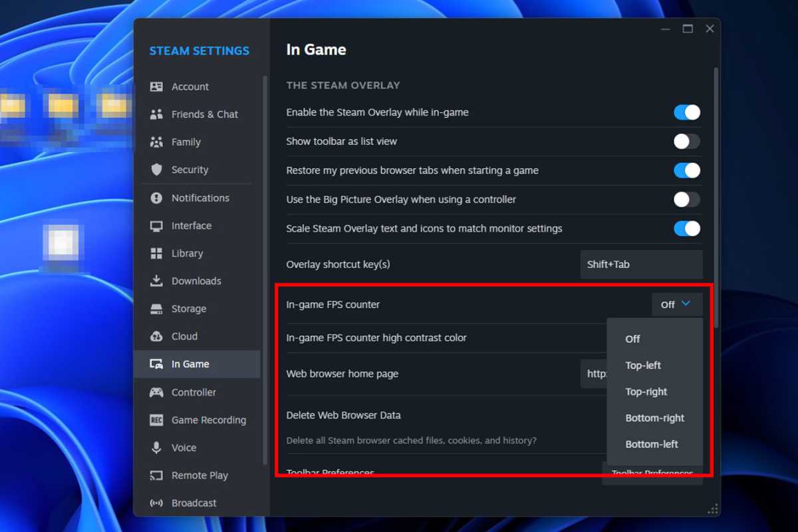Toggle Show toolbar as list view
798x532 pixels.
pos(687,141)
